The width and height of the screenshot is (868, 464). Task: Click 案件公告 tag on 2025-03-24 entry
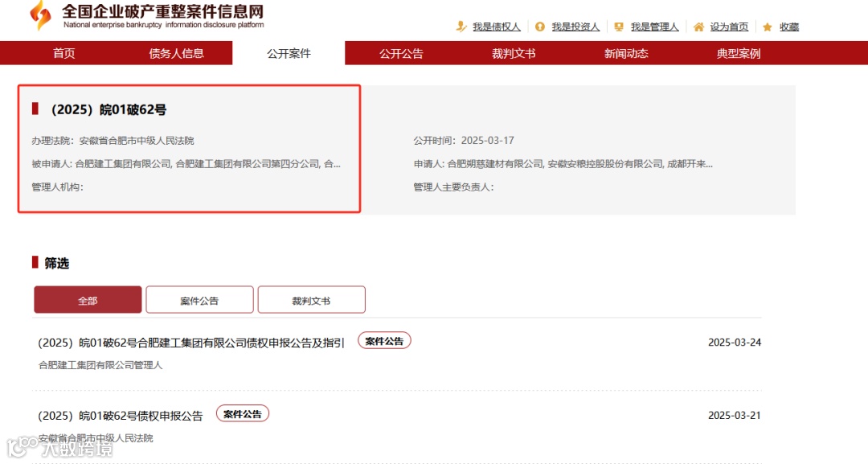point(384,341)
